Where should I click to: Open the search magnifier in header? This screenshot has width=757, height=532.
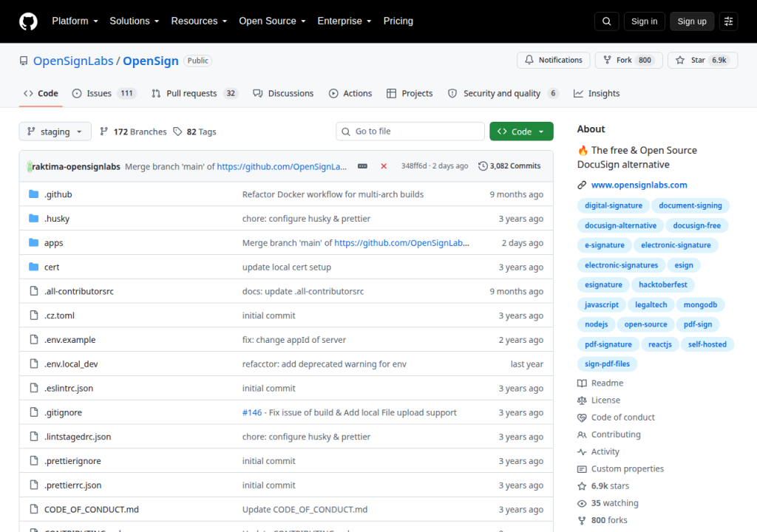coord(606,21)
